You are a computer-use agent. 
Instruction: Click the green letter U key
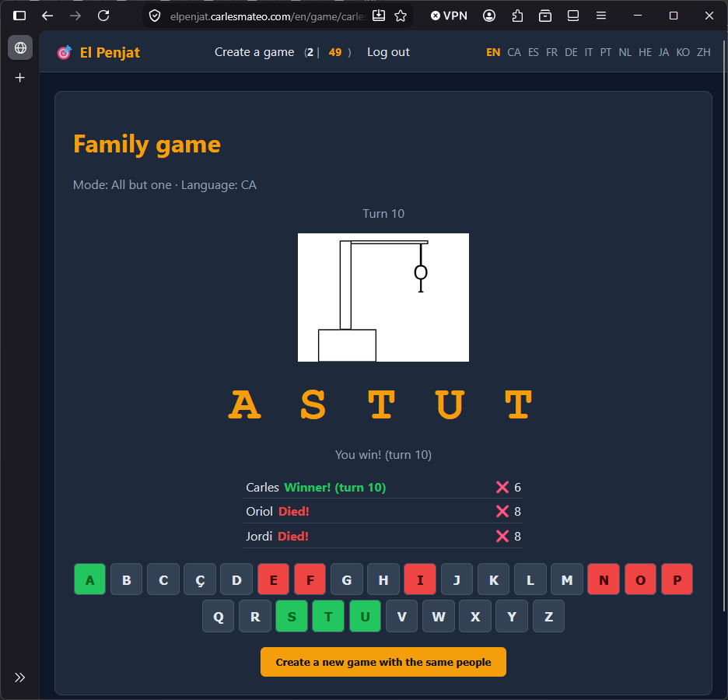click(365, 616)
